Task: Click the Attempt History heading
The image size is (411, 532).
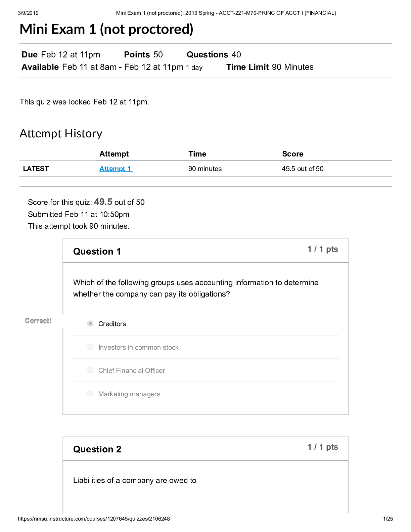Action: pos(61,133)
